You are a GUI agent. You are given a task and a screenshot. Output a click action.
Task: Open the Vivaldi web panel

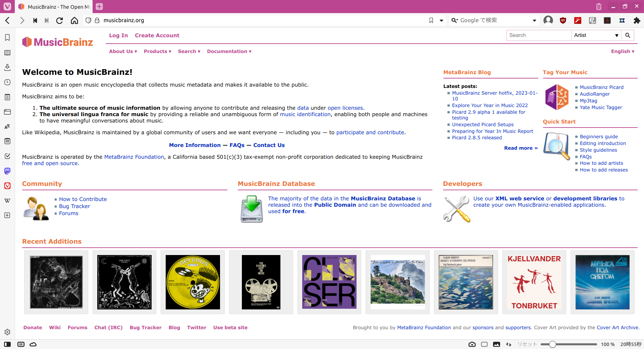7,186
